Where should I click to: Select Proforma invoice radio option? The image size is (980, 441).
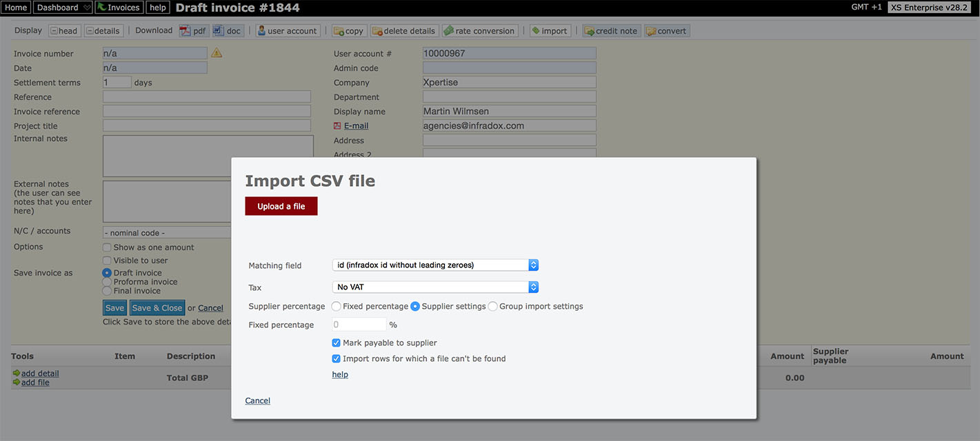click(x=107, y=282)
